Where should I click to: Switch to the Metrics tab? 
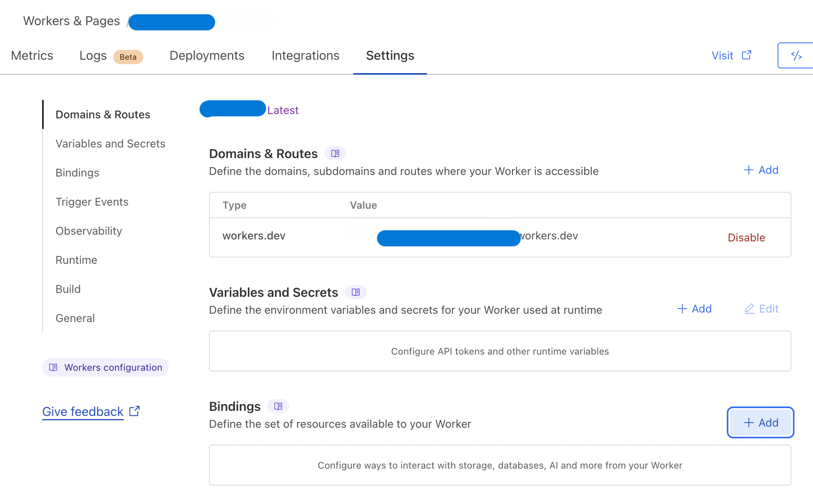(x=32, y=55)
